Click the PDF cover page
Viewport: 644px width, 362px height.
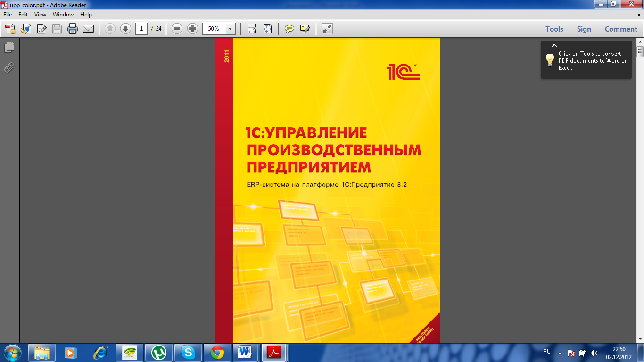(328, 190)
